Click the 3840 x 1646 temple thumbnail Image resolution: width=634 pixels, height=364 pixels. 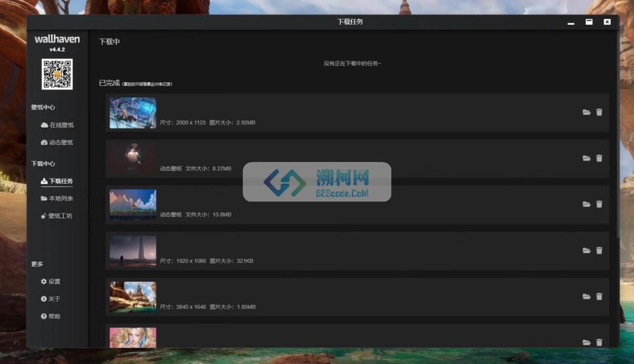[133, 297]
